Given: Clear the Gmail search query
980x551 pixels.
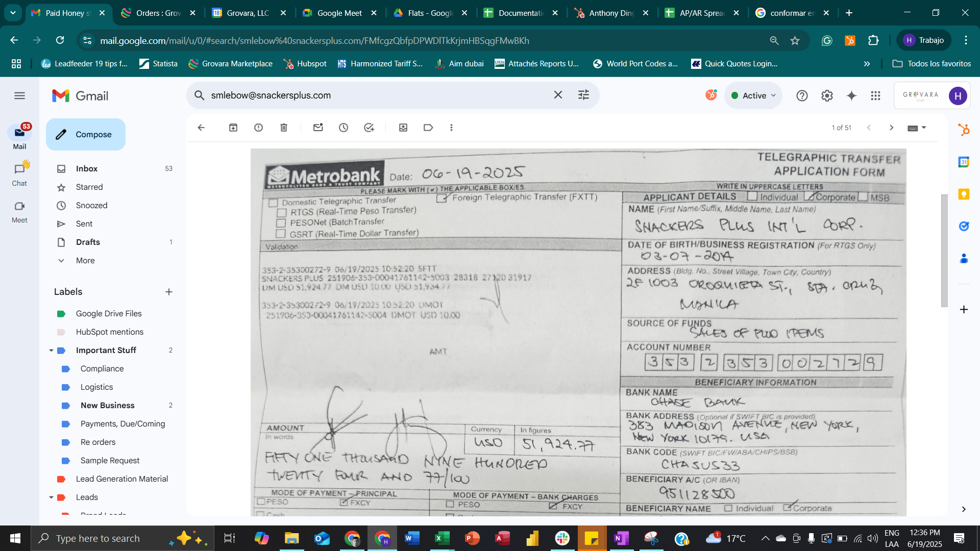Looking at the screenshot, I should tap(558, 95).
